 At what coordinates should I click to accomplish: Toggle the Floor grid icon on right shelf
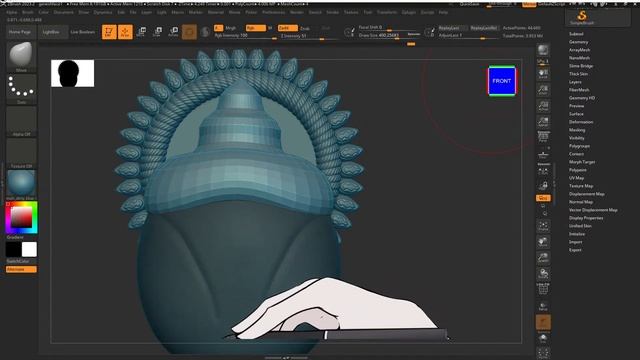point(543,154)
